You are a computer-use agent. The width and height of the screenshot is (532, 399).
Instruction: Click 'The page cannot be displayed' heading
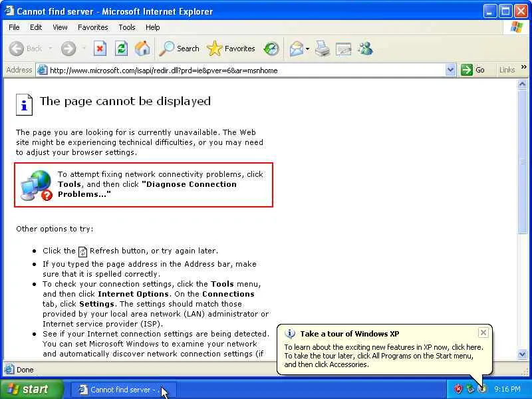(x=125, y=101)
